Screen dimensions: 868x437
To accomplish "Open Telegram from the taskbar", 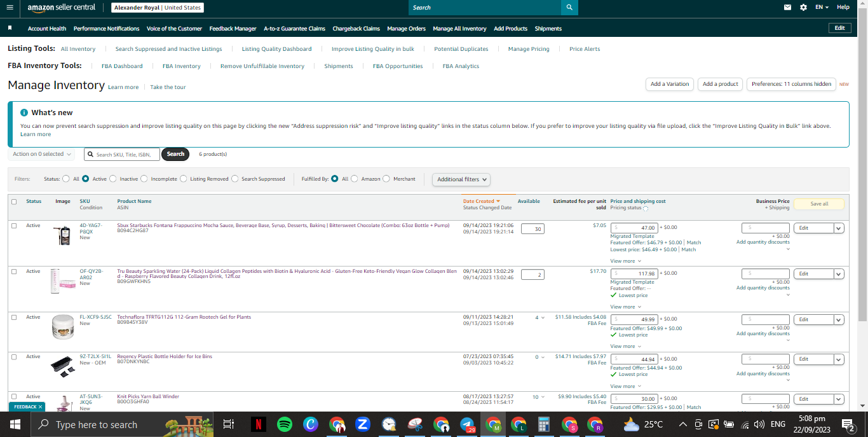I will pyautogui.click(x=467, y=424).
